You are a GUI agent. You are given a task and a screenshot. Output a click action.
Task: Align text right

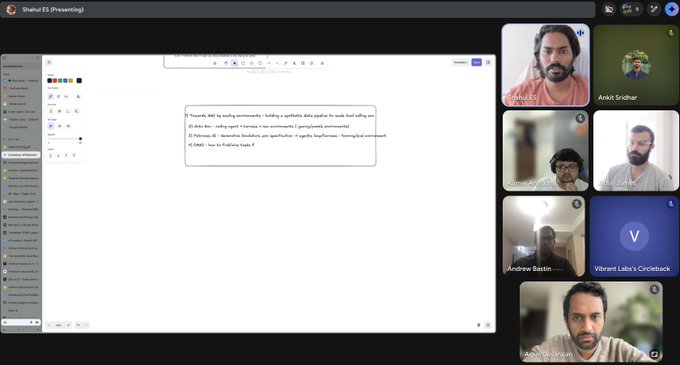click(x=68, y=126)
